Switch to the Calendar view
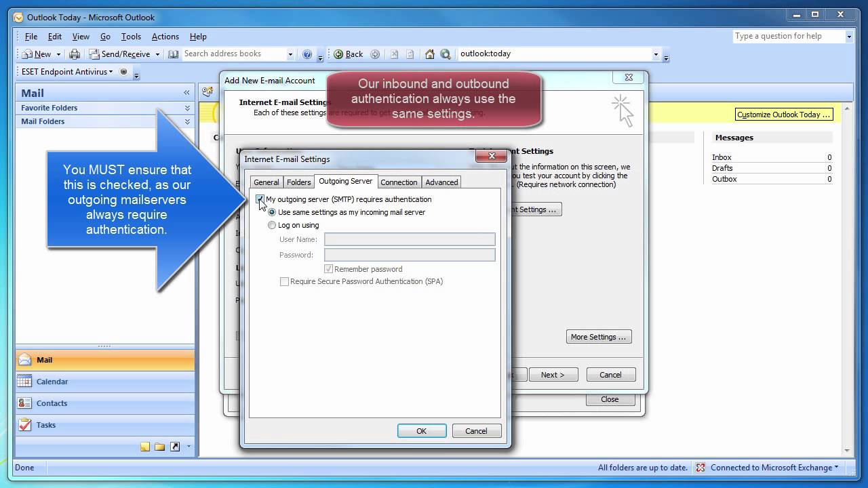This screenshot has width=868, height=488. 105,382
